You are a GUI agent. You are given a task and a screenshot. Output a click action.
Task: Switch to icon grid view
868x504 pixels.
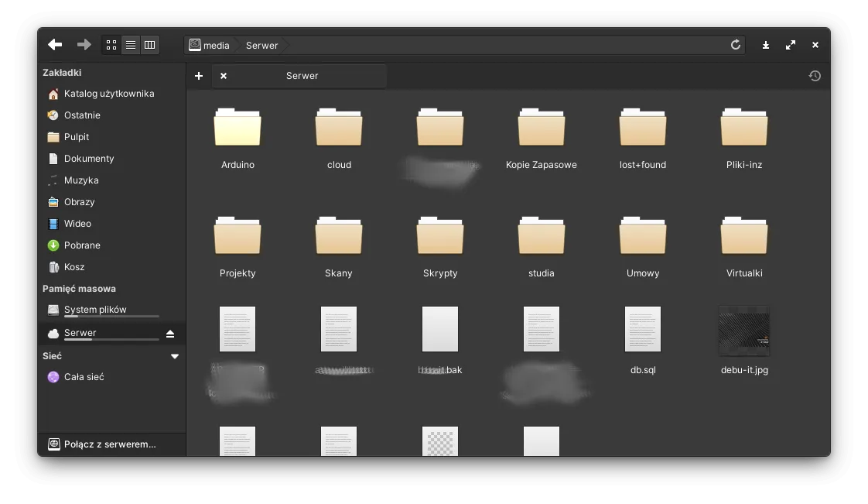coord(111,45)
